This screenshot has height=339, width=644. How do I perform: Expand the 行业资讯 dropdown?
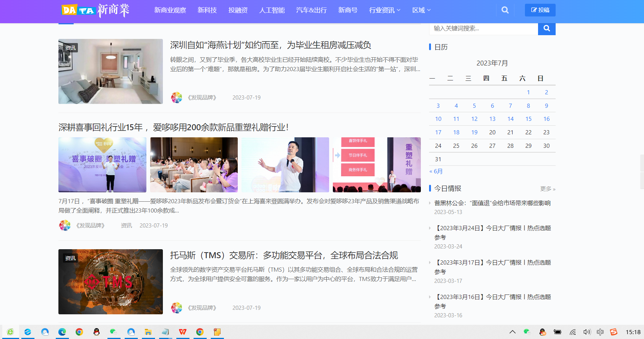[385, 10]
